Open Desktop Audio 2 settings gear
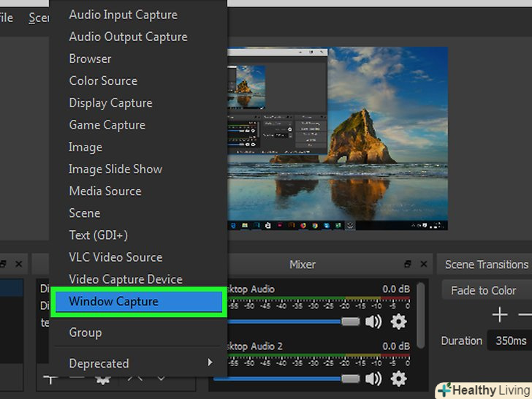The image size is (532, 399). coord(398,378)
